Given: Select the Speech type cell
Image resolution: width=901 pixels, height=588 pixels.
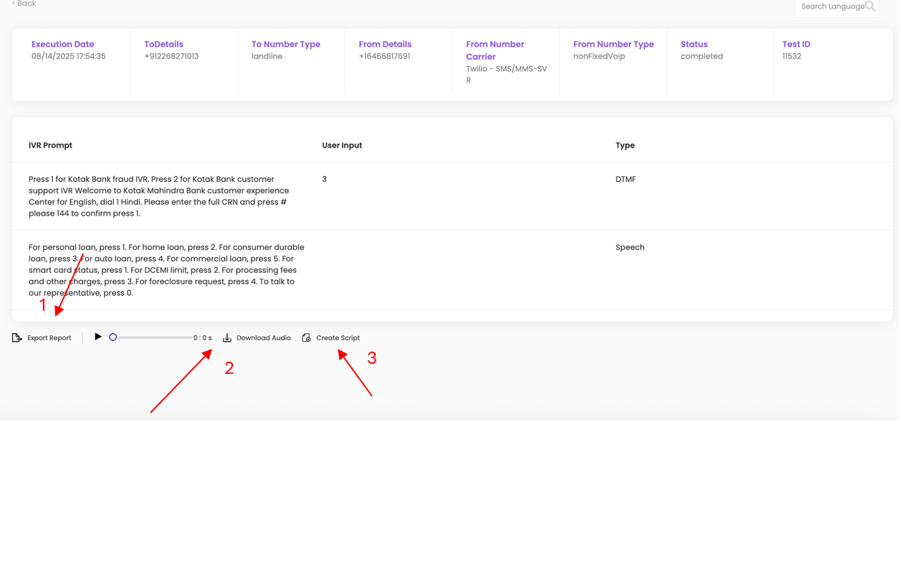Looking at the screenshot, I should 629,248.
